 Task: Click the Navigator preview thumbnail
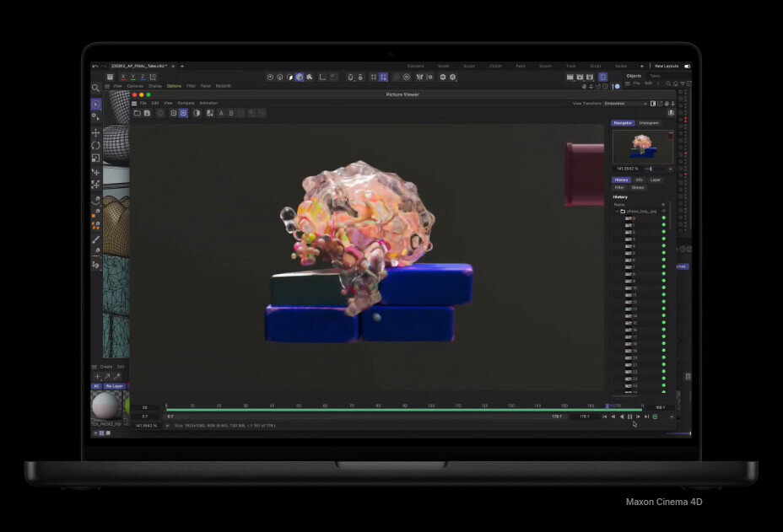642,148
